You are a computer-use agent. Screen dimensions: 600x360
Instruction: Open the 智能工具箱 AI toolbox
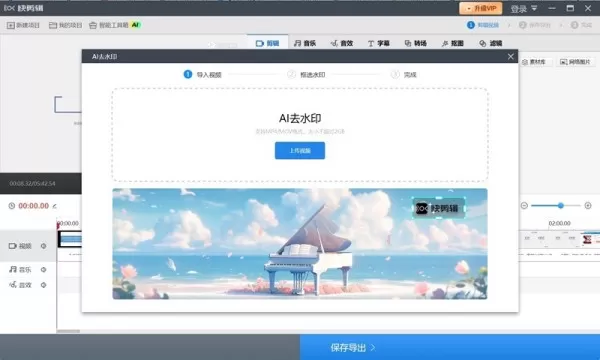pyautogui.click(x=115, y=25)
